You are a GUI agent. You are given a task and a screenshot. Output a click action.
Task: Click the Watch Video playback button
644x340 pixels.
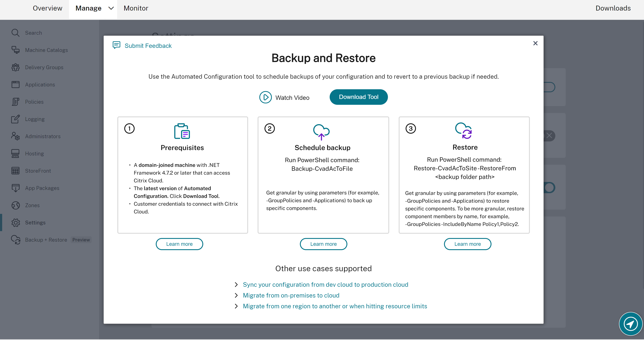tap(265, 97)
